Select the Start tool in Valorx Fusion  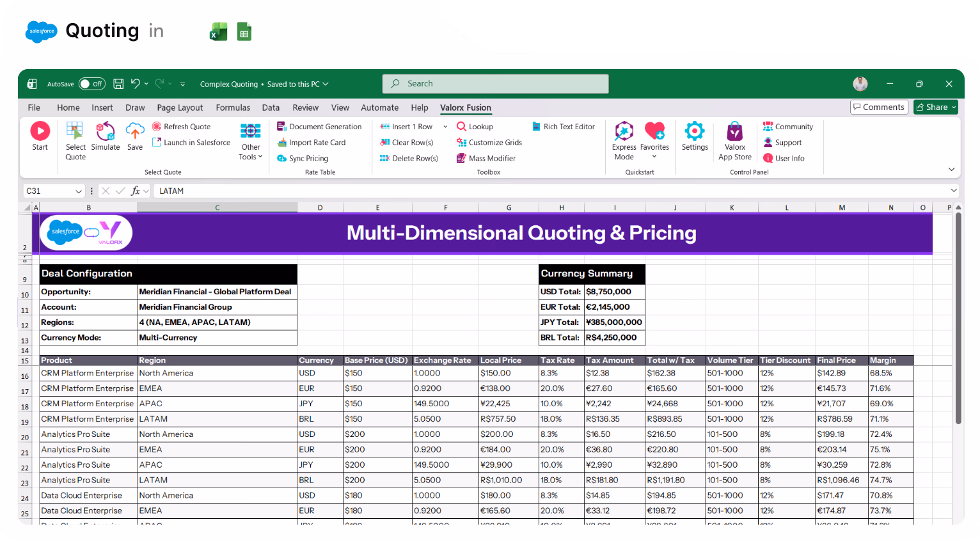[x=40, y=138]
